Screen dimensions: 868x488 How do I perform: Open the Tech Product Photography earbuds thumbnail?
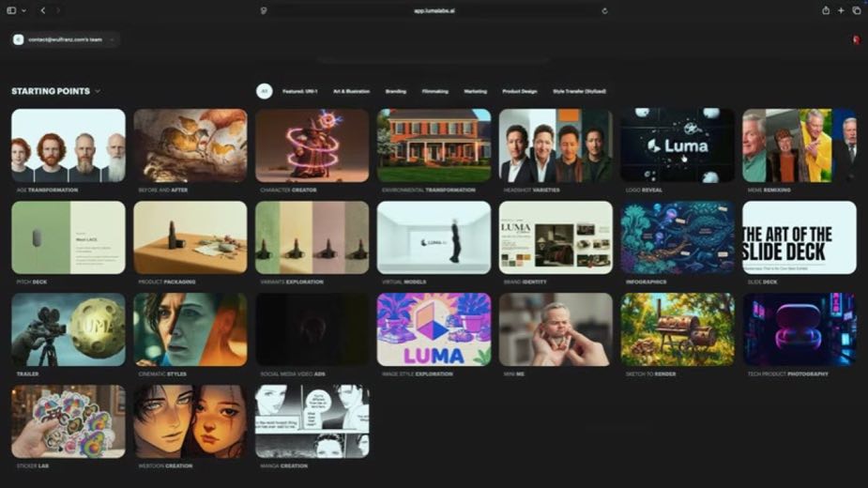799,329
